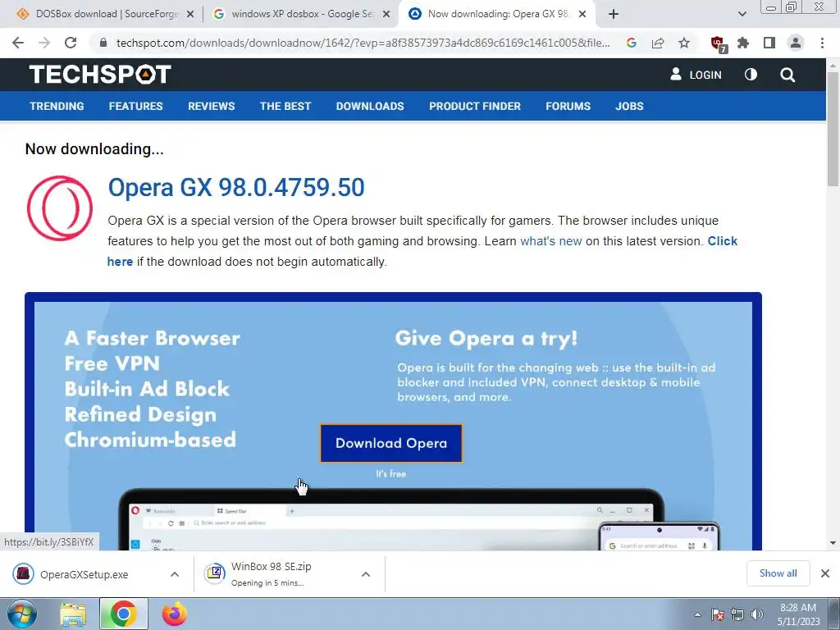Click the padlock site info icon

103,43
